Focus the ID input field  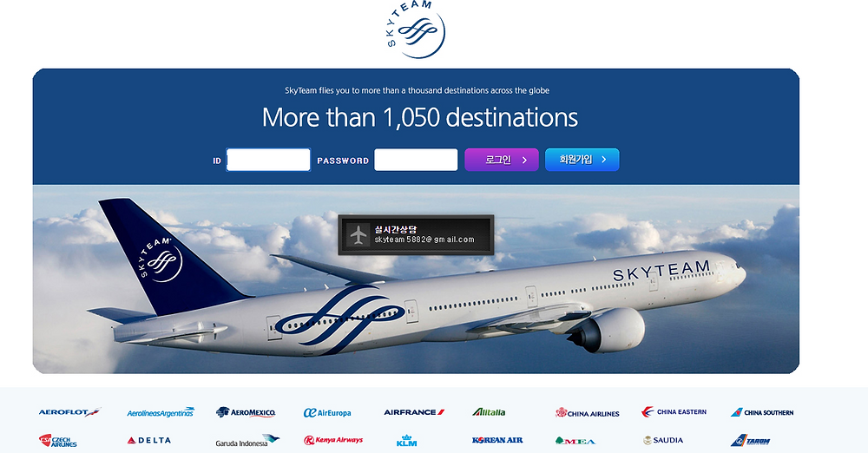click(x=268, y=160)
